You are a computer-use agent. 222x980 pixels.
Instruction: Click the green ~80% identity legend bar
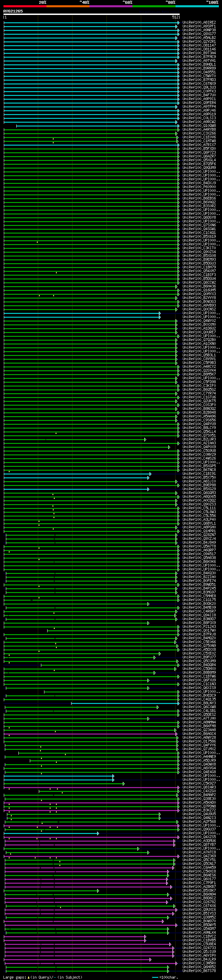(154, 6)
